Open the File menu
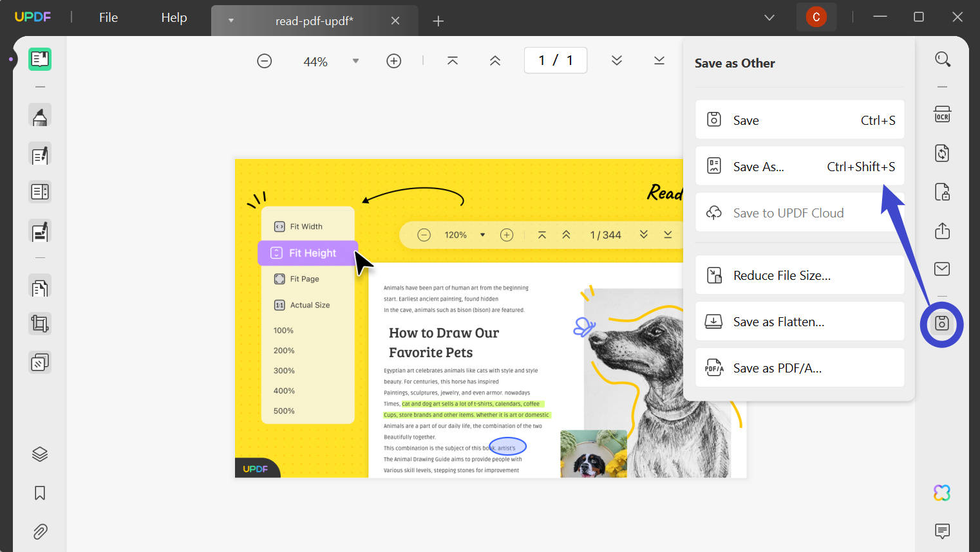Screen dimensions: 980x552 point(108,17)
